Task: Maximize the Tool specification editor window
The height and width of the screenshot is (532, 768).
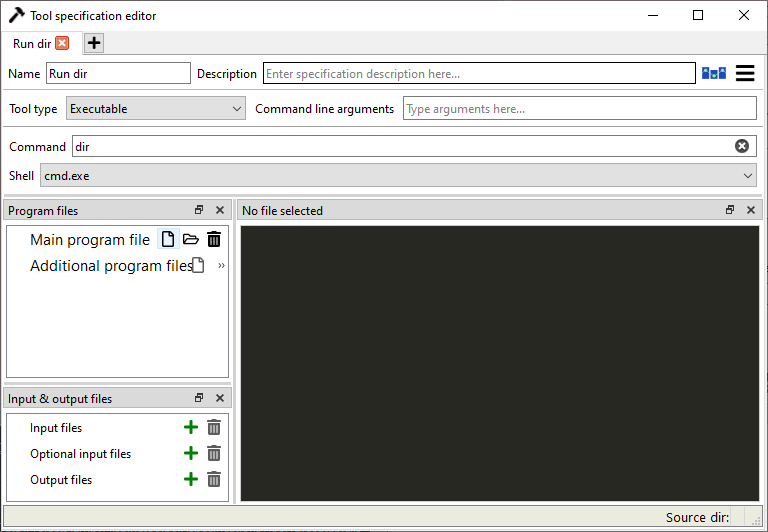Action: 698,15
